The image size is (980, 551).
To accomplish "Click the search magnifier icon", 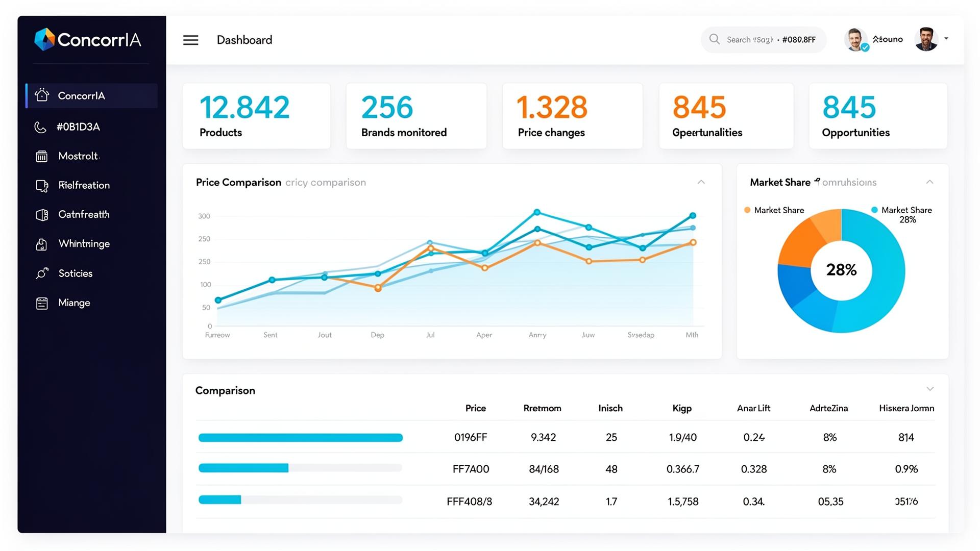I will coord(715,39).
